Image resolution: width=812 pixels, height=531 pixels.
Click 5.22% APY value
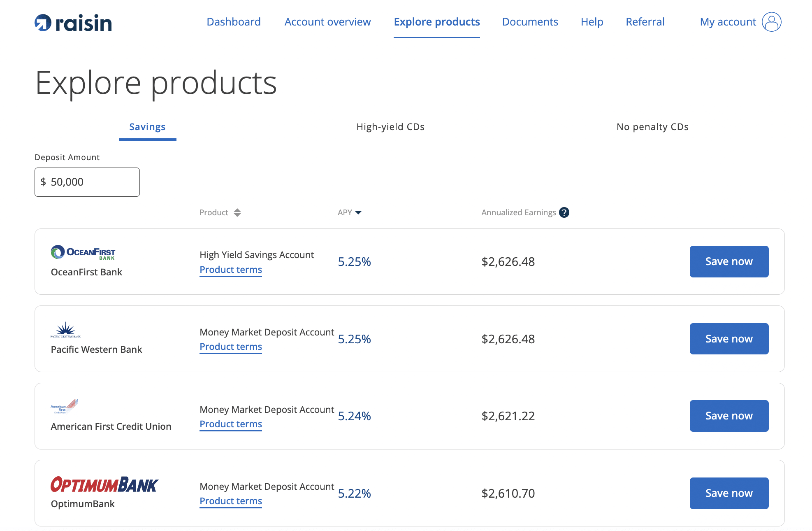click(354, 493)
